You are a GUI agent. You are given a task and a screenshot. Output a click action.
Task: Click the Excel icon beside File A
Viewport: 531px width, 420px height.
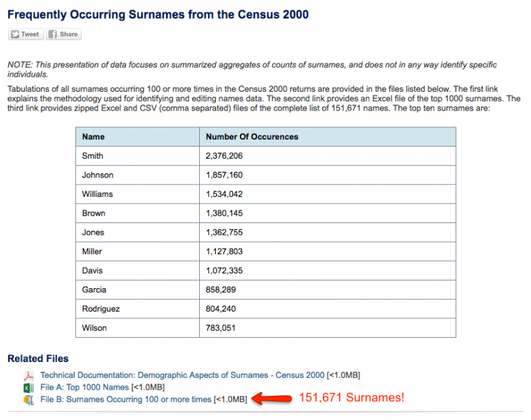(29, 388)
